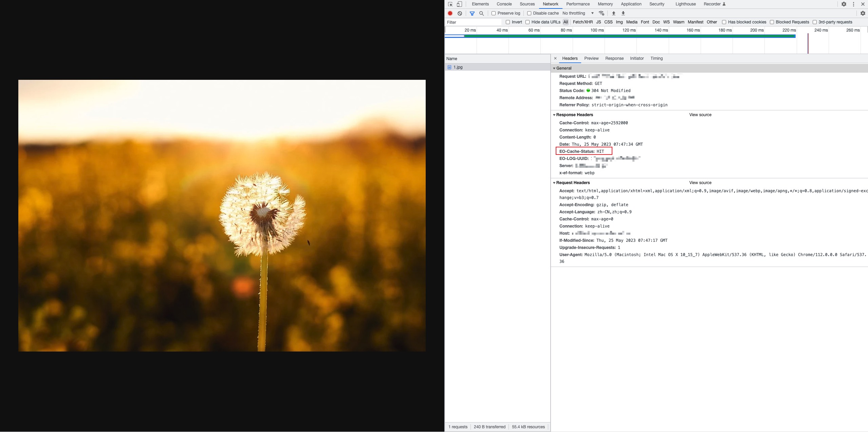Stop recording network log red button
This screenshot has height=432, width=868.
coord(450,13)
